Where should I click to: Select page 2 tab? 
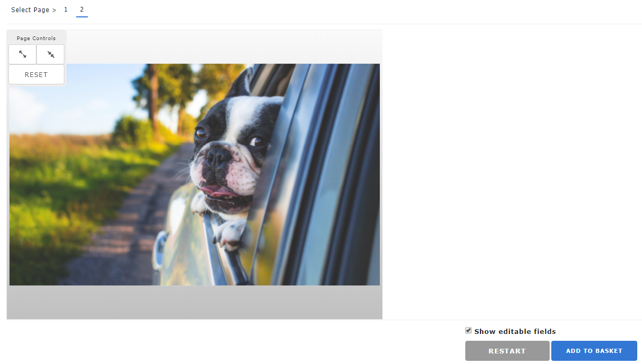[82, 9]
